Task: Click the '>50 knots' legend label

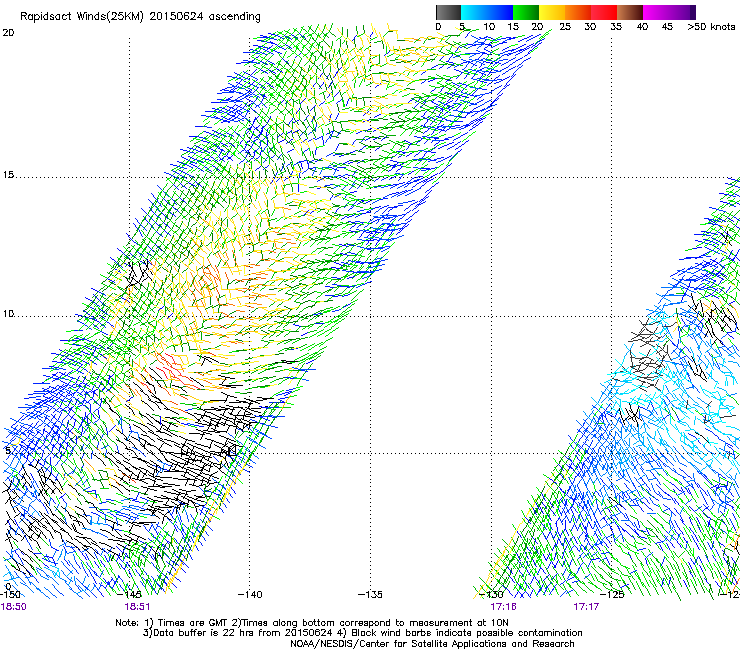Action: click(x=711, y=27)
